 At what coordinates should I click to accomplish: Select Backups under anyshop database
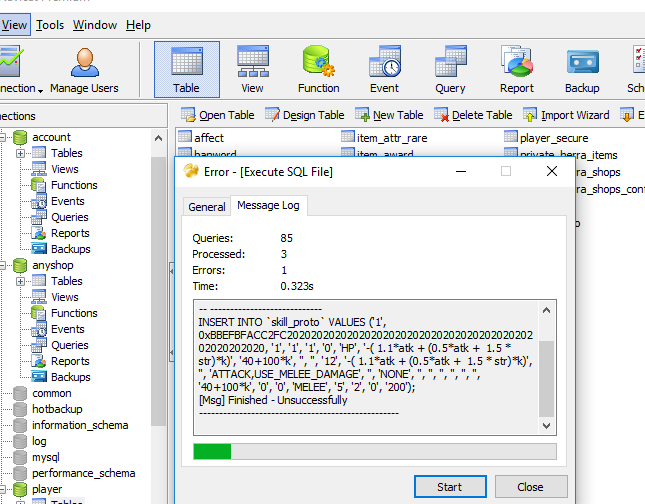click(70, 377)
